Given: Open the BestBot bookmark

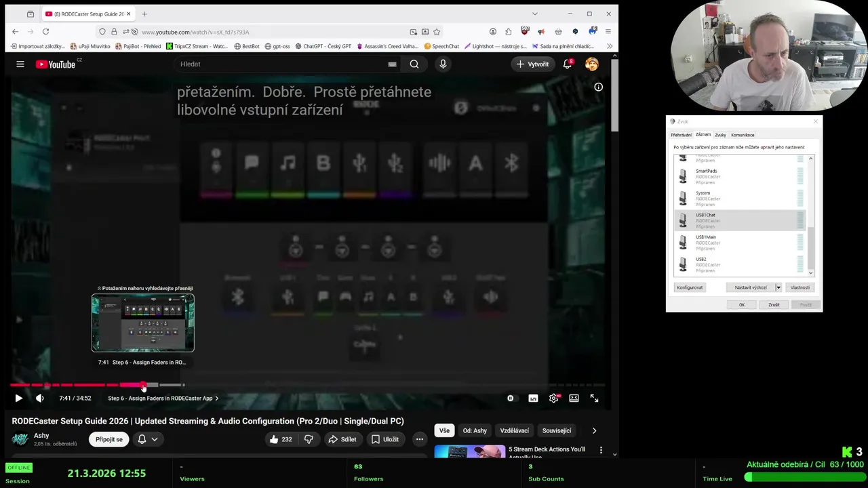Looking at the screenshot, I should coord(247,46).
